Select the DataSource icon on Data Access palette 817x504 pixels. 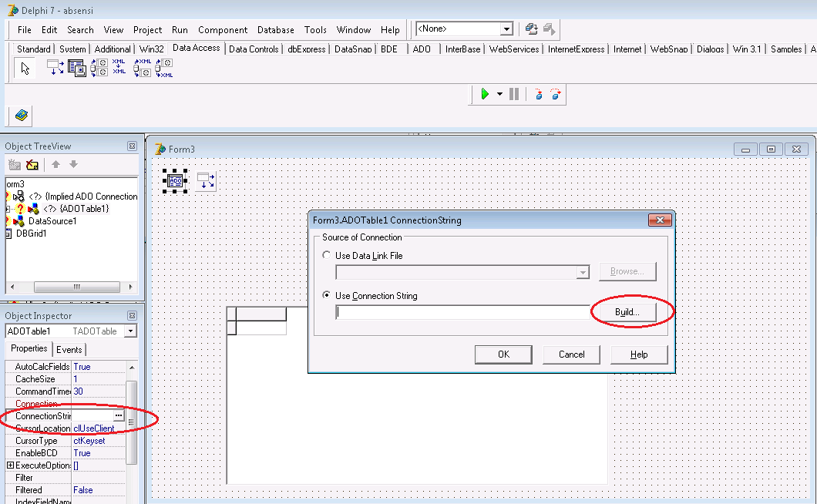55,68
